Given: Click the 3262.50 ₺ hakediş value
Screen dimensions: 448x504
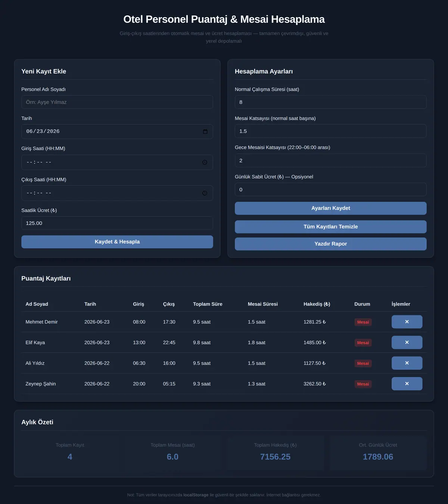Looking at the screenshot, I should (315, 384).
